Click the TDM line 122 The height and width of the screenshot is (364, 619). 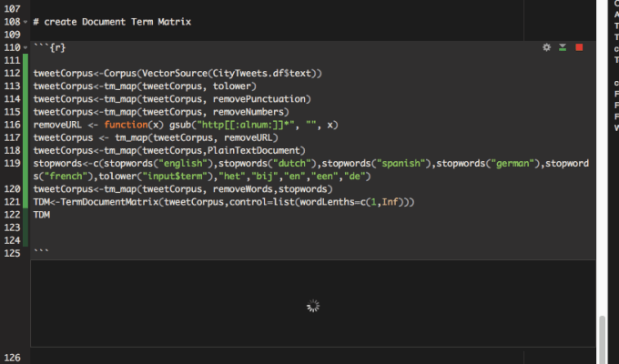coord(42,215)
